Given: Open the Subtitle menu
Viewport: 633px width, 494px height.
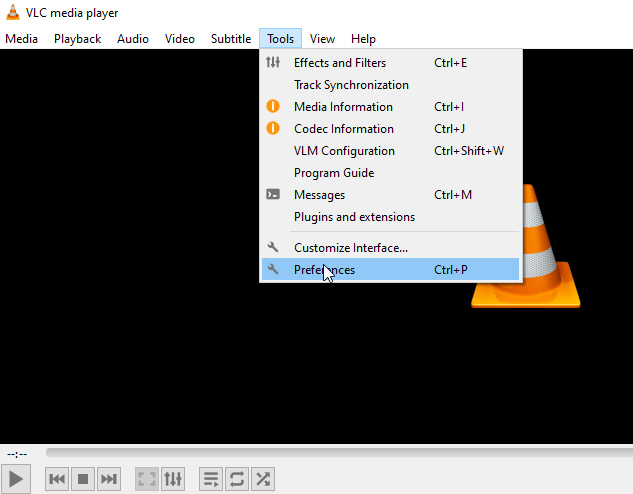Looking at the screenshot, I should (231, 39).
